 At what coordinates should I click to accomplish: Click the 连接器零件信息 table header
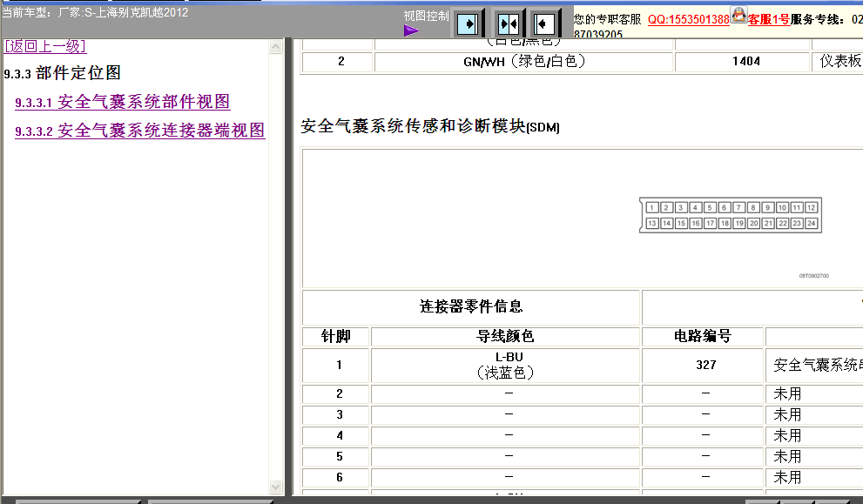[x=471, y=306]
